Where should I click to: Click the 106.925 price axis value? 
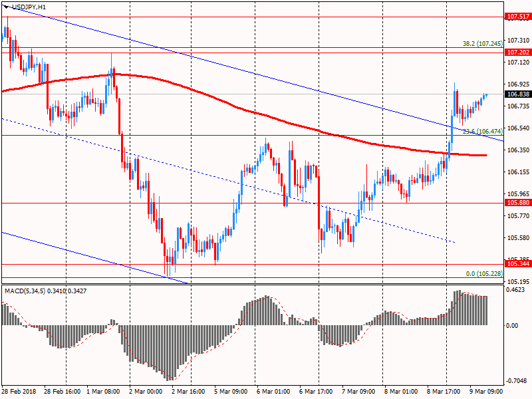click(x=518, y=84)
